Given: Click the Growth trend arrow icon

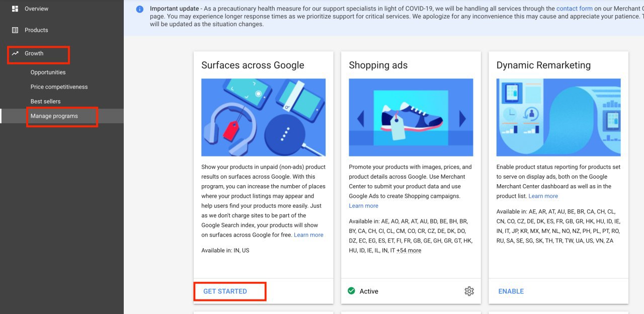Looking at the screenshot, I should coord(15,53).
